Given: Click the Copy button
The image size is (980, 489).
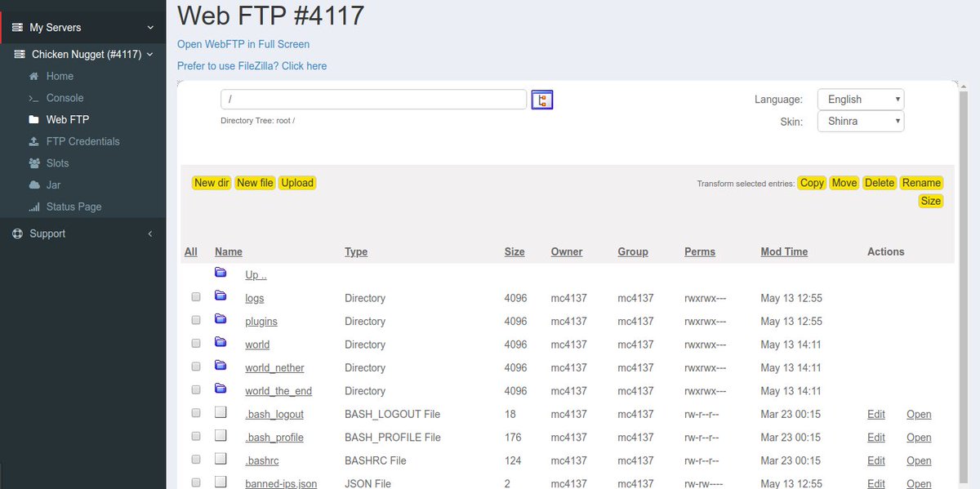Looking at the screenshot, I should [812, 183].
